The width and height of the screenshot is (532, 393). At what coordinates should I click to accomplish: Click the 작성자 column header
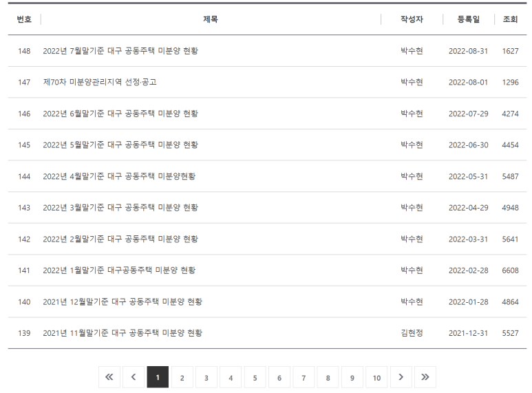coord(412,19)
